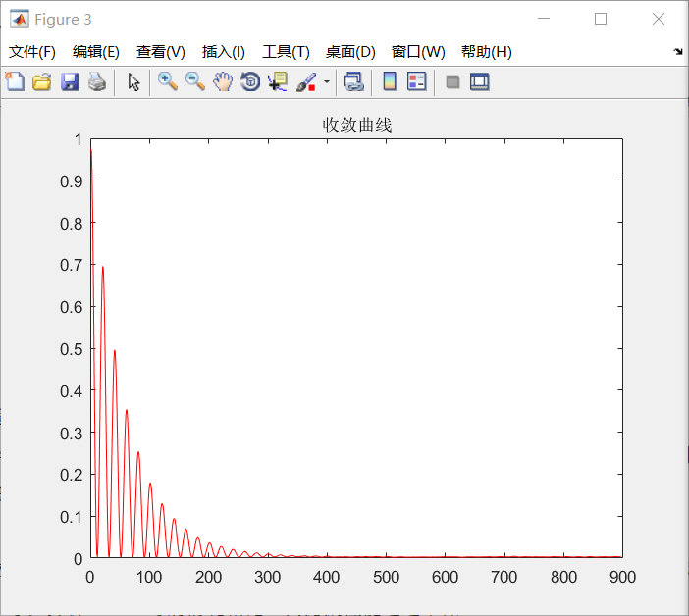689x616 pixels.
Task: Click the y-axis label 0.1
Action: coord(72,517)
